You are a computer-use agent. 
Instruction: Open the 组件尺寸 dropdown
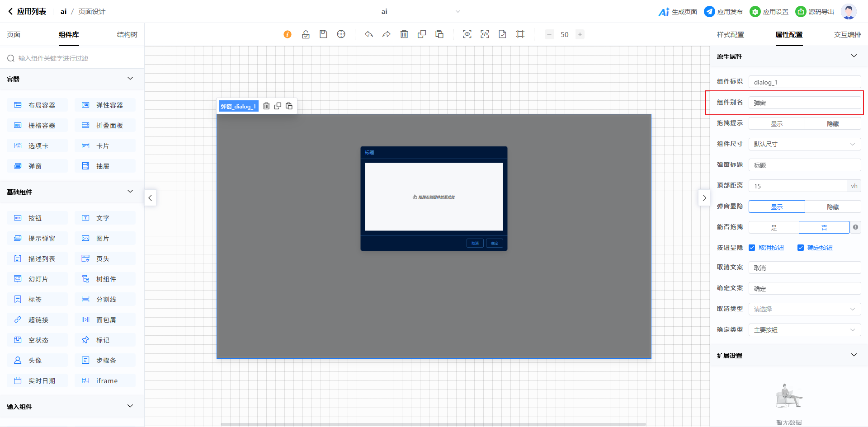click(x=804, y=144)
